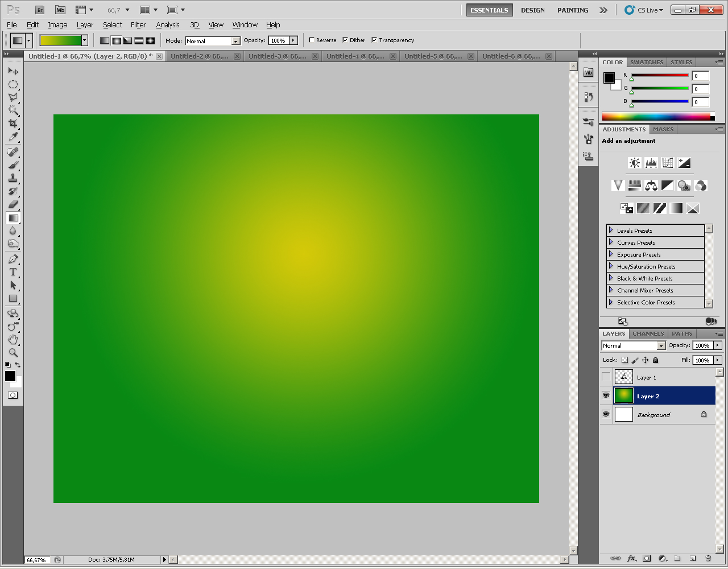Expand the Levels Presets group
The width and height of the screenshot is (728, 569).
tap(610, 230)
